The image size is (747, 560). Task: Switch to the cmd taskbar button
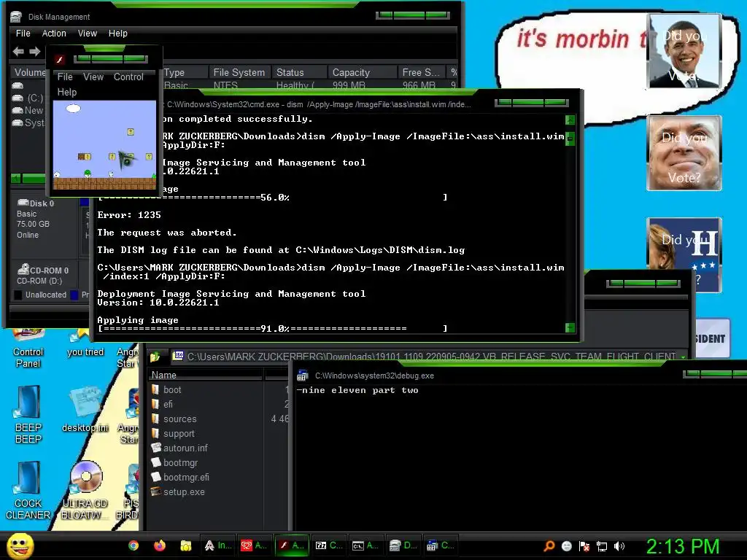tap(366, 545)
